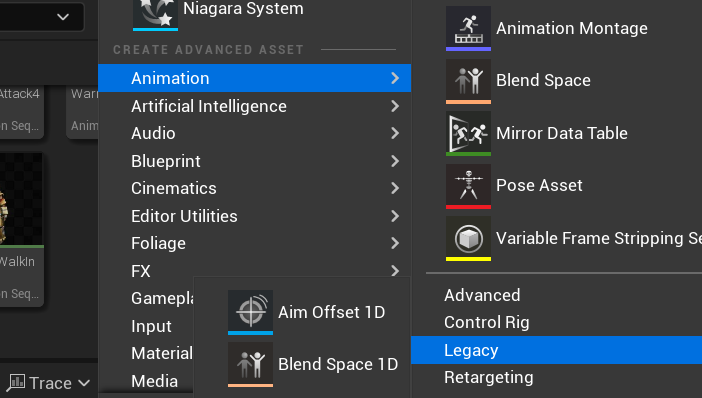Expand the Blueprint submenu arrow

pos(395,161)
